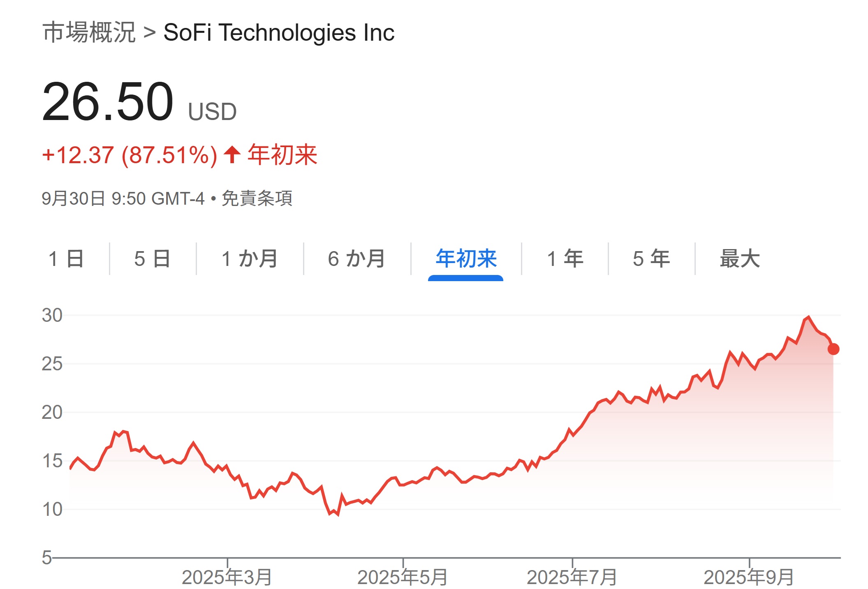The image size is (868, 589).
Task: Show the 最大 full history chart
Action: pos(740,259)
